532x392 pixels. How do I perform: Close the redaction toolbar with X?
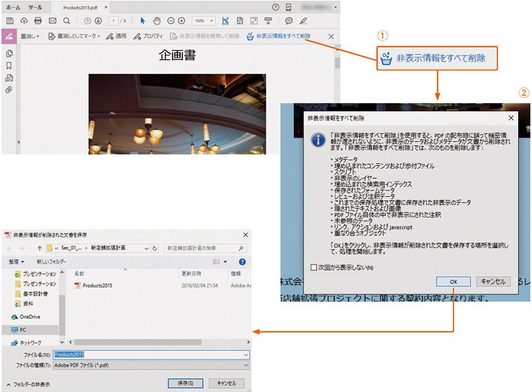[x=331, y=37]
